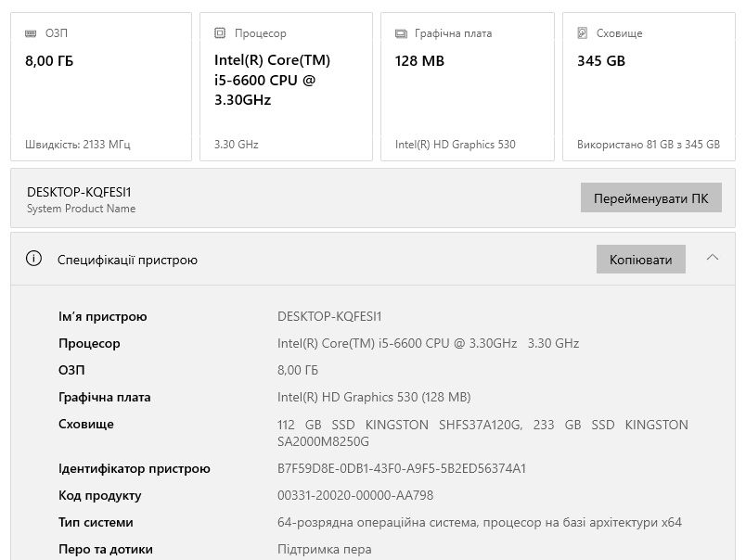Open the ОЗП 8,00 ГБ card
Image resolution: width=746 pixels, height=560 pixels.
[101, 87]
